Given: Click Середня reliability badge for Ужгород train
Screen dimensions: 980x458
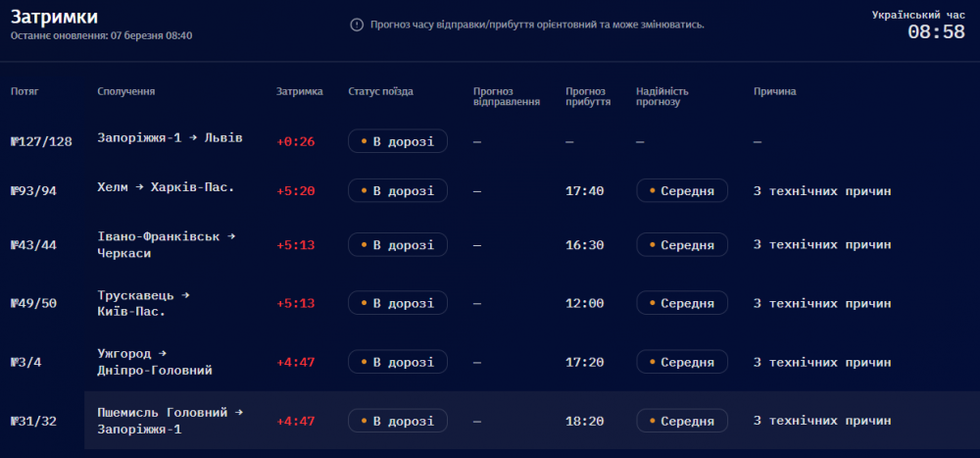Looking at the screenshot, I should [682, 363].
